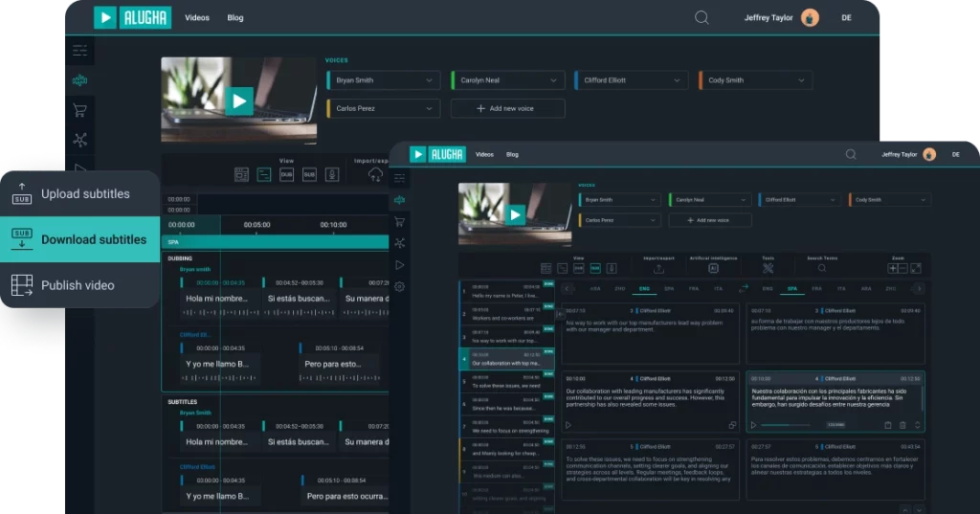Open the Blog link in back window header
Screen dimensions: 980x514
[x=235, y=17]
